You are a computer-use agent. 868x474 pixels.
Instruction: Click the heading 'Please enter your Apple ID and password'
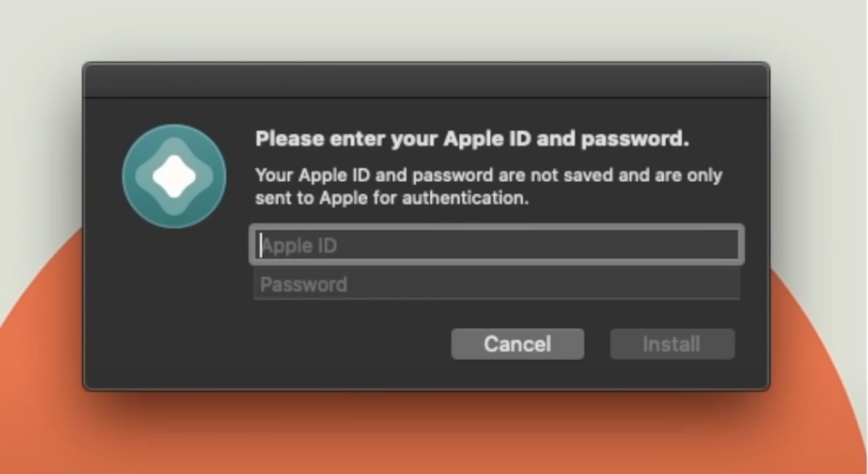point(472,139)
